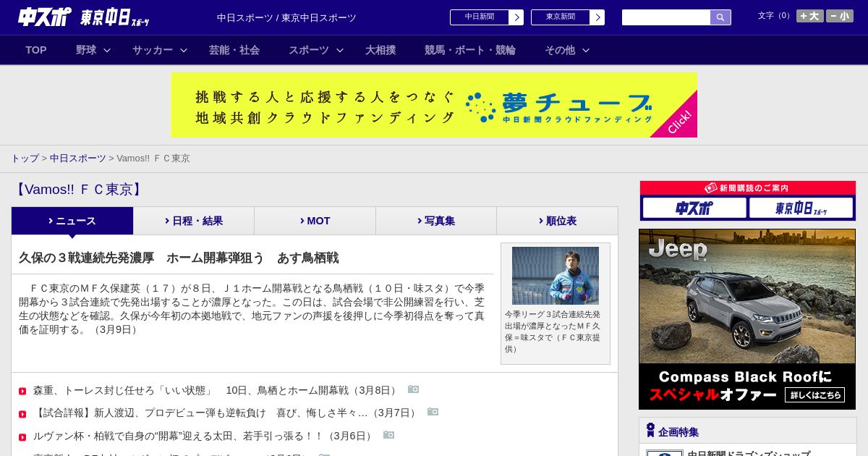868x456 pixels.
Task: Click camera icon beside 試合詳報 article
Action: point(433,412)
